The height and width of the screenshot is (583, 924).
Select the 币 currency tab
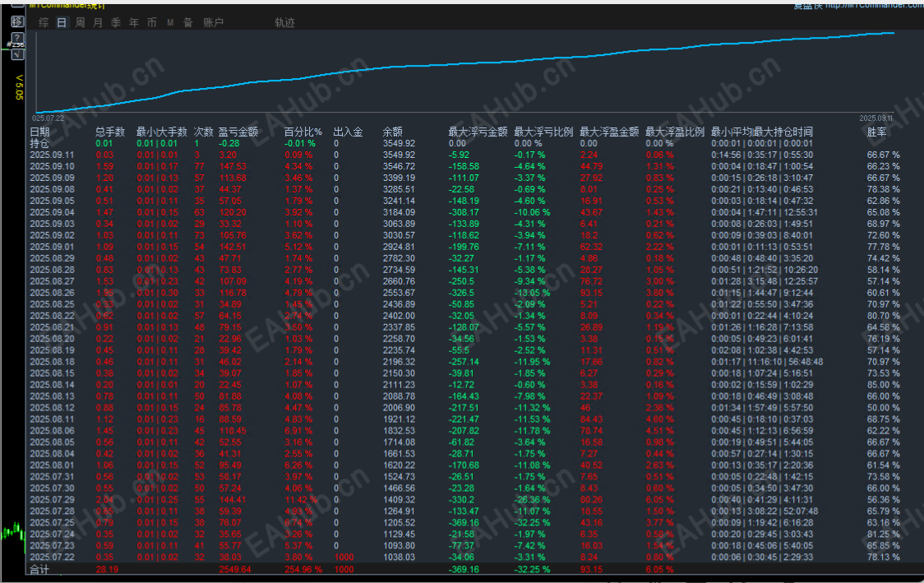[152, 22]
